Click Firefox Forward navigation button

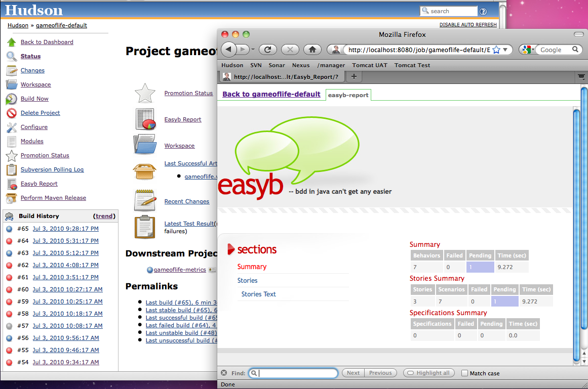pyautogui.click(x=243, y=50)
